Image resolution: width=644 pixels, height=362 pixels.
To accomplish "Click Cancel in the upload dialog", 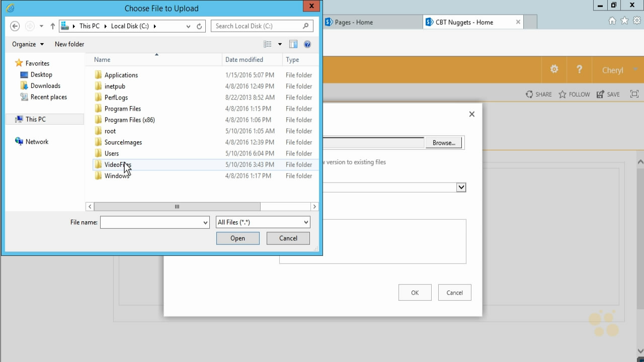I will pyautogui.click(x=455, y=293).
